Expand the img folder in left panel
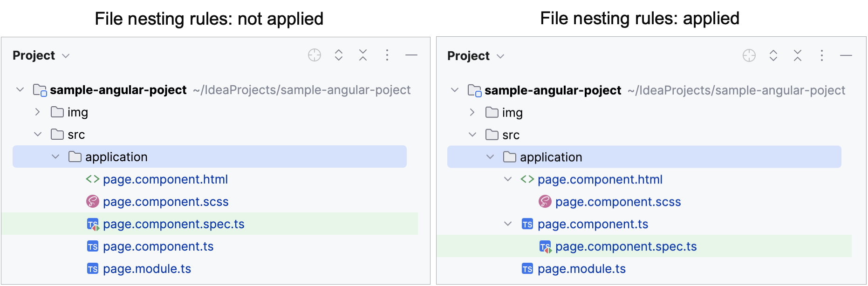This screenshot has width=868, height=286. coord(38,112)
